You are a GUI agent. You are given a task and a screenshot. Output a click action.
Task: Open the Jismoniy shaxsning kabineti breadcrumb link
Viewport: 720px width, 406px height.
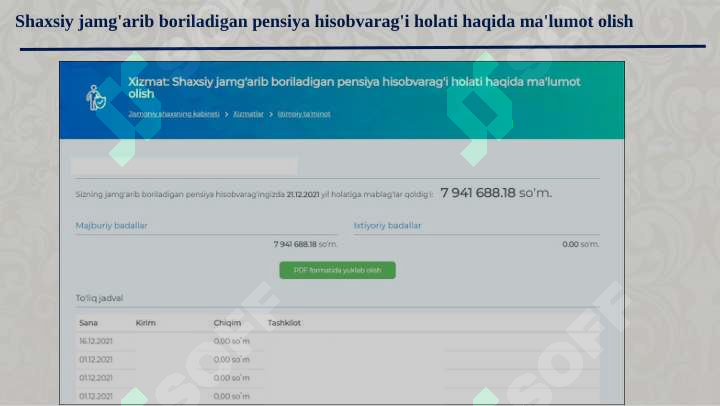(174, 114)
